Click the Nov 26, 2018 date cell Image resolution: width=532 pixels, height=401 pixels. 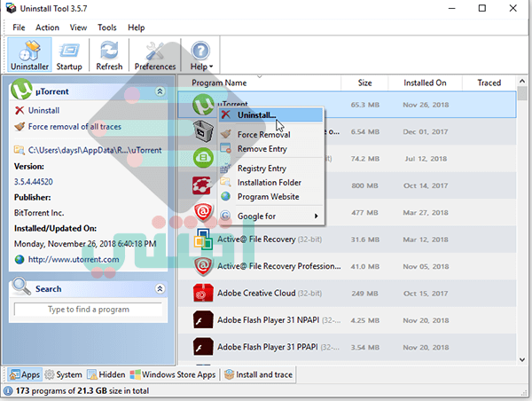coord(426,105)
